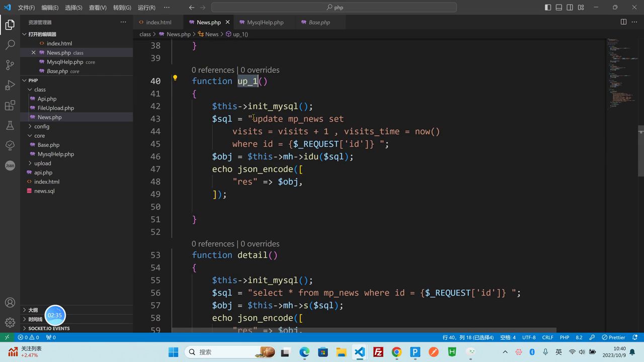Split the editor to the right
Image resolution: width=644 pixels, height=362 pixels.
point(623,22)
